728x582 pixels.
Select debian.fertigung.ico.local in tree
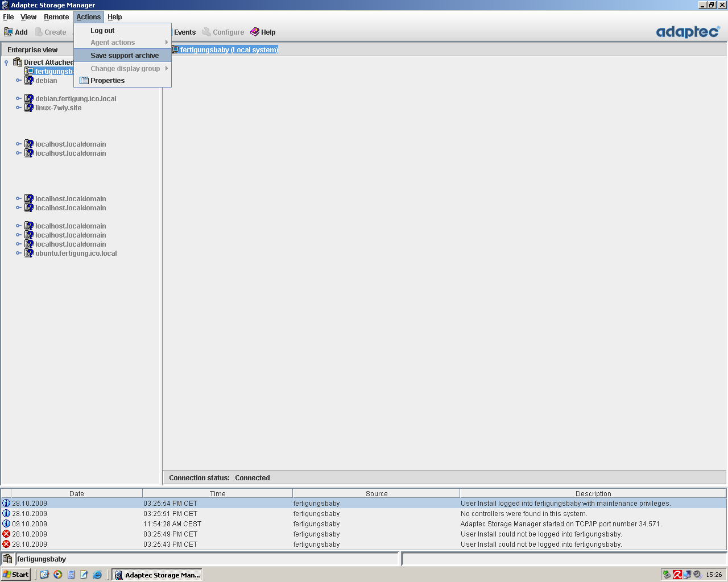pos(76,98)
